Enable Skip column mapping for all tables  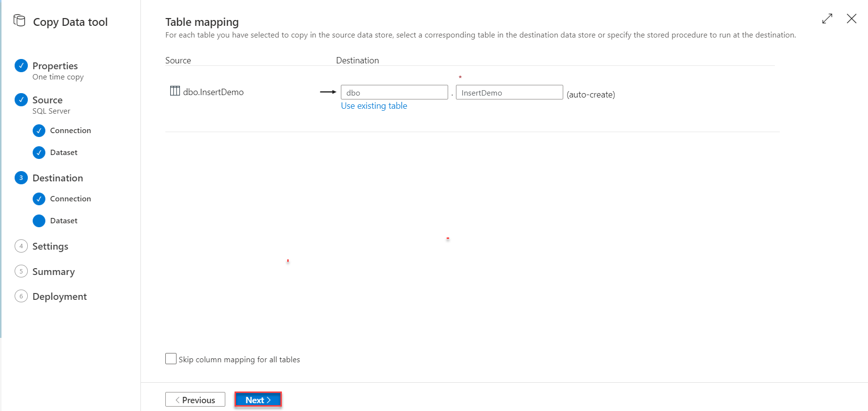point(171,359)
